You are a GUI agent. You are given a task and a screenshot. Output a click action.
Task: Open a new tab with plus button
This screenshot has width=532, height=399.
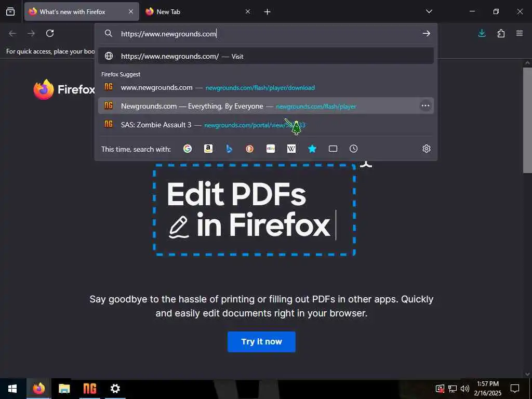[x=268, y=12]
